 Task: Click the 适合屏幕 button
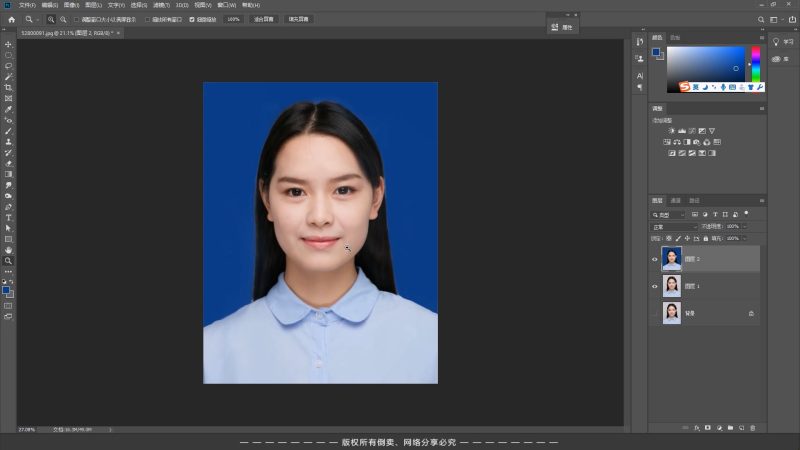click(264, 19)
